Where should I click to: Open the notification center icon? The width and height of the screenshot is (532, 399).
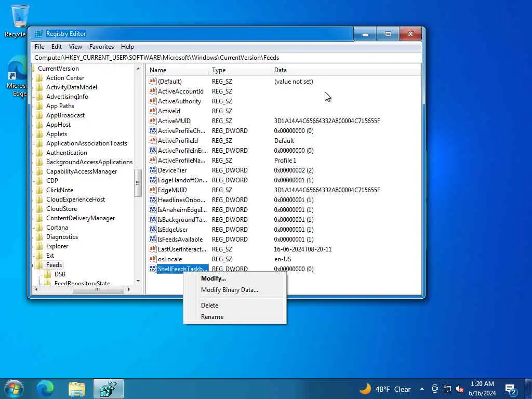click(510, 390)
